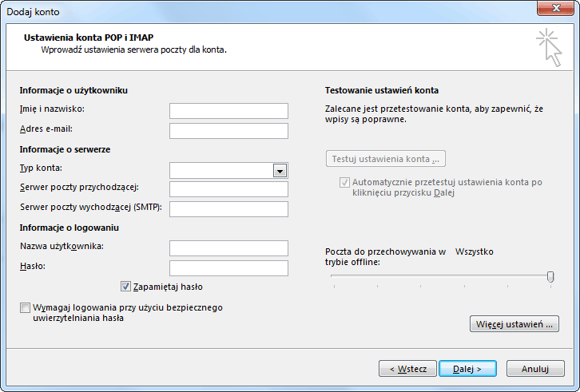Cancel setup with the Anuluj button
Image resolution: width=580 pixels, height=392 pixels.
click(535, 369)
